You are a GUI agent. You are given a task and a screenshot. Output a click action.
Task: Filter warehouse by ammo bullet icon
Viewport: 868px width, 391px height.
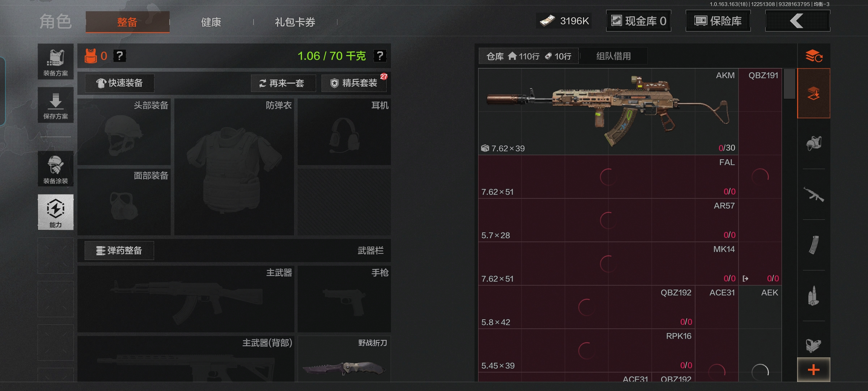(x=814, y=295)
